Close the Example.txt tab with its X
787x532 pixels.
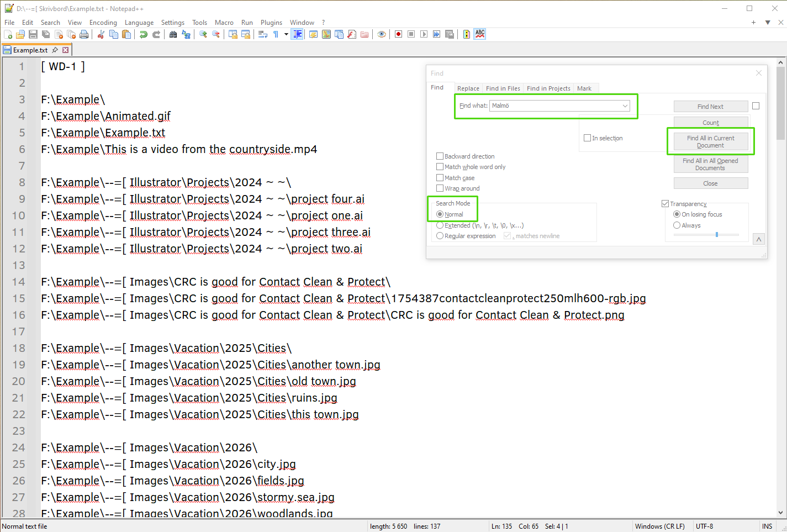(66, 50)
